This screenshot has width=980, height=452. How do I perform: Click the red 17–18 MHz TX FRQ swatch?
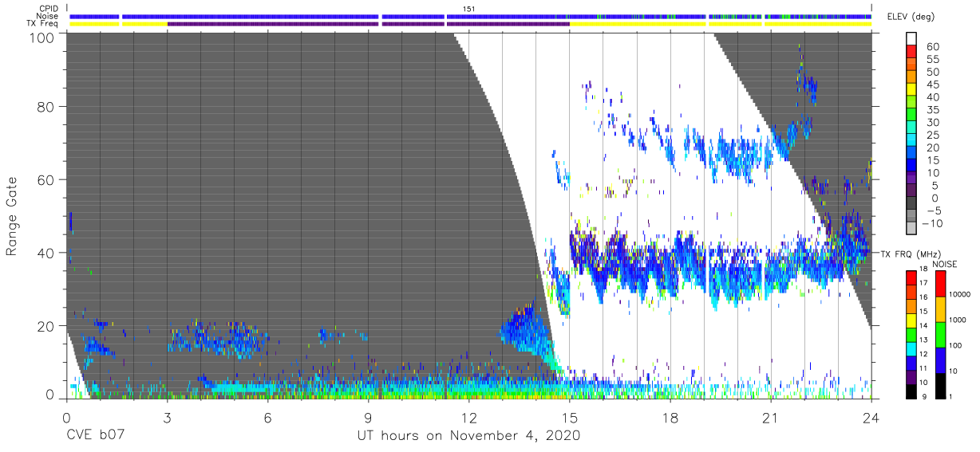point(911,278)
